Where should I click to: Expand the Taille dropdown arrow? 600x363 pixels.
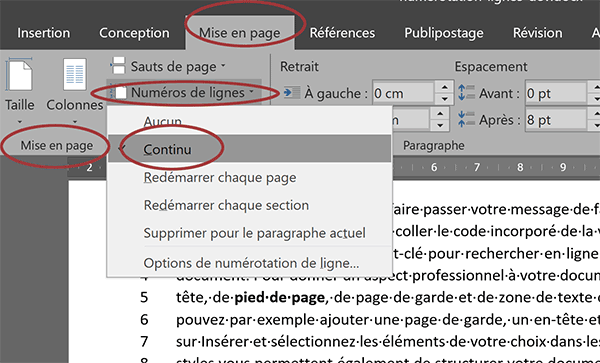click(20, 122)
